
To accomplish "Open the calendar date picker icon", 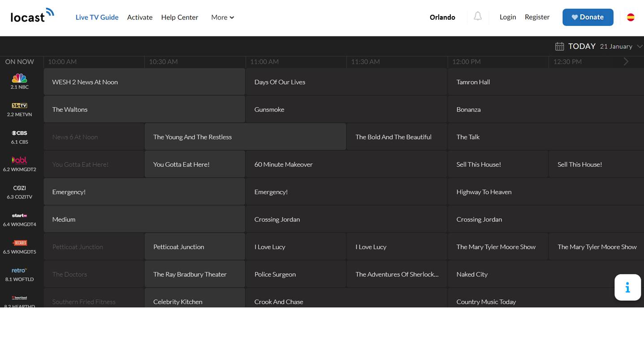I will click(559, 47).
